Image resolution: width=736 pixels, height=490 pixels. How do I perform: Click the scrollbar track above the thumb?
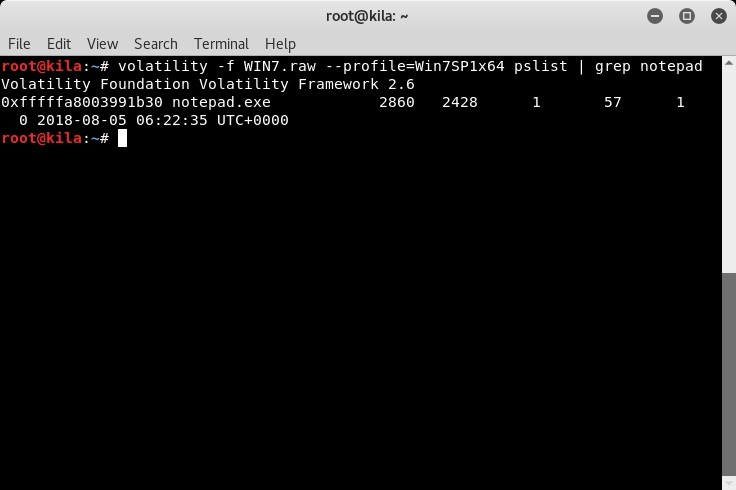click(729, 170)
